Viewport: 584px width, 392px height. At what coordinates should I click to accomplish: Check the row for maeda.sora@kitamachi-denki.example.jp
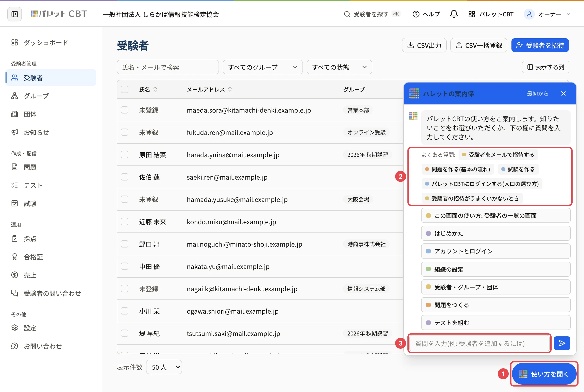125,110
